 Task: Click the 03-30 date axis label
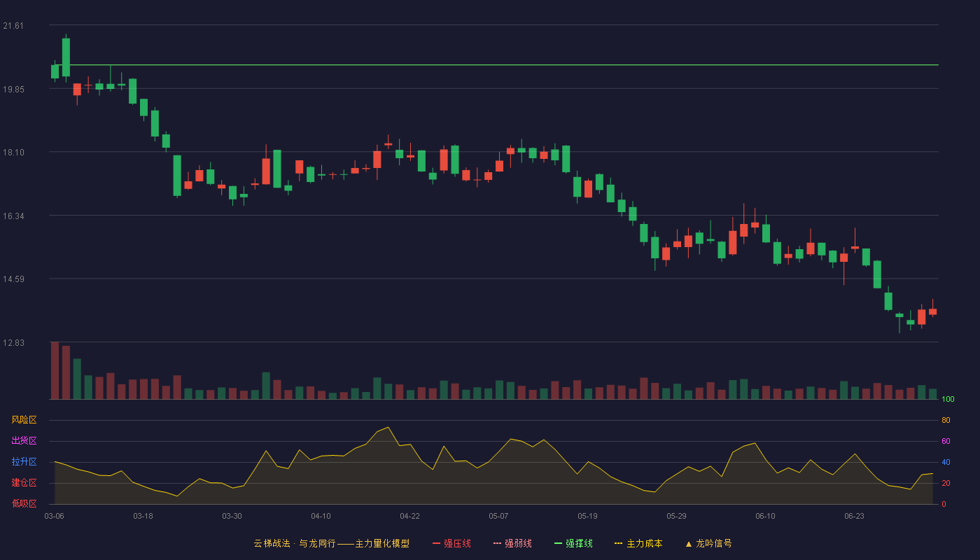click(232, 516)
